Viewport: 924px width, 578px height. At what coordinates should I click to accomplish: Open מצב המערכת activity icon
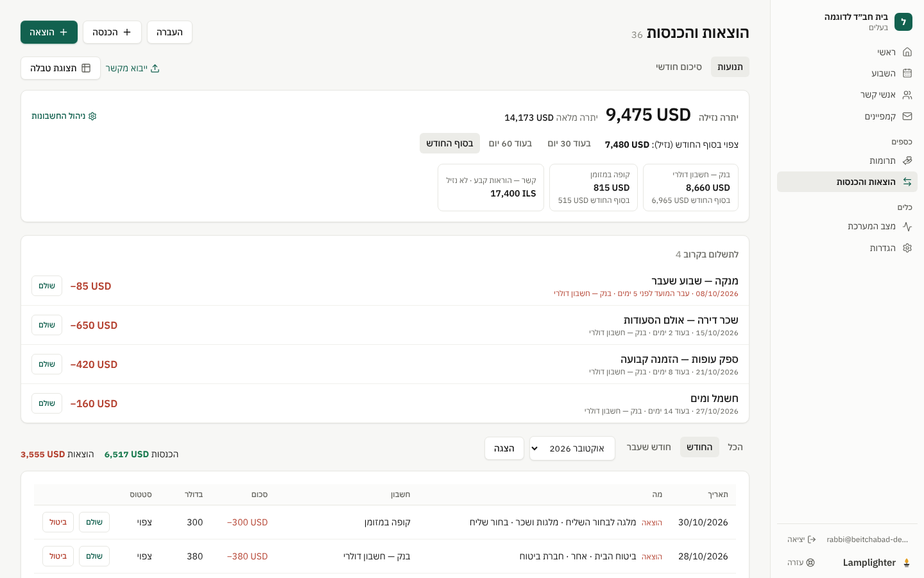[907, 226]
